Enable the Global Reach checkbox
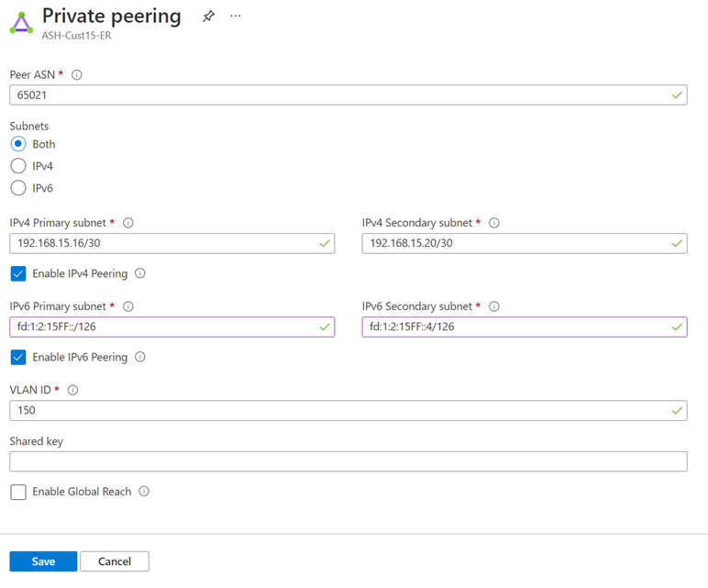 pyautogui.click(x=18, y=492)
